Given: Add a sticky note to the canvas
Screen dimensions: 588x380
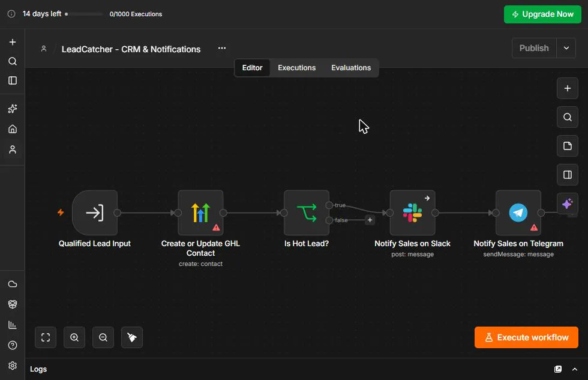Looking at the screenshot, I should (568, 146).
